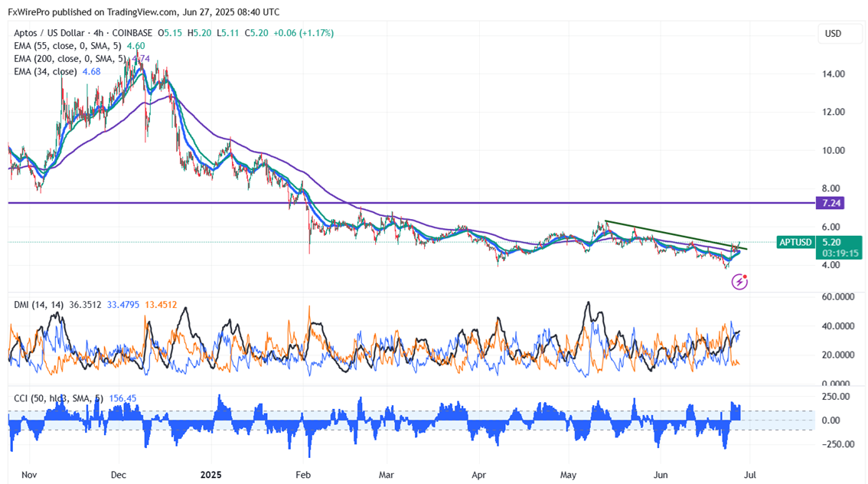Click the 2025 label on time axis
Viewport: 868px width, 484px height.
pyautogui.click(x=211, y=475)
